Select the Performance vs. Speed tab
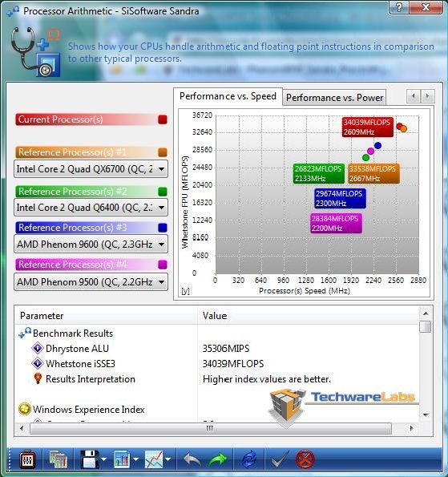This screenshot has height=477, width=448. tap(228, 96)
